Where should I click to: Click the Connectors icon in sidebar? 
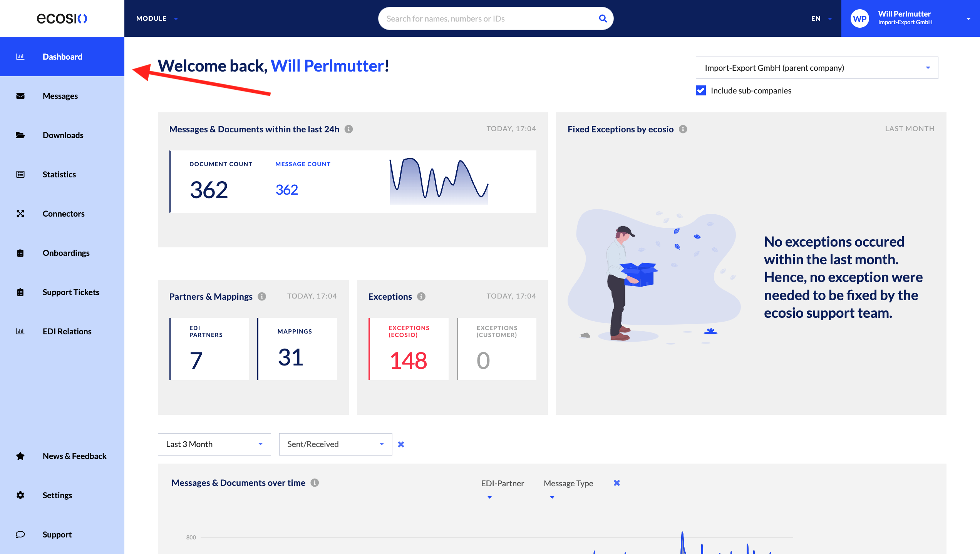[20, 214]
